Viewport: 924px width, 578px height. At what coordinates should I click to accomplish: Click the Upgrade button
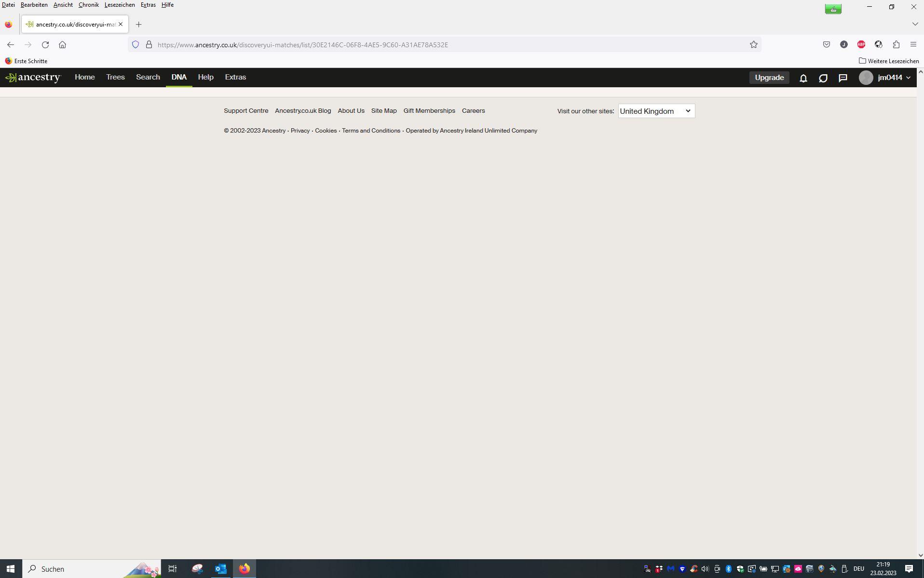tap(769, 77)
